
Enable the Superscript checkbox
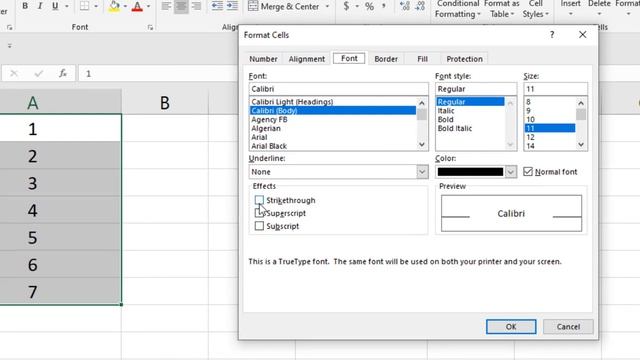click(259, 213)
